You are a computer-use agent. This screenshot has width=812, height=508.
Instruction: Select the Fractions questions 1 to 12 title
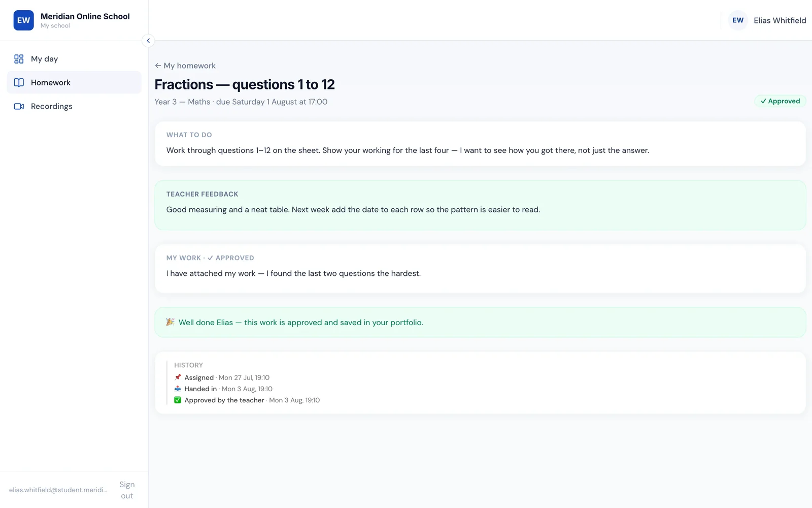[245, 84]
